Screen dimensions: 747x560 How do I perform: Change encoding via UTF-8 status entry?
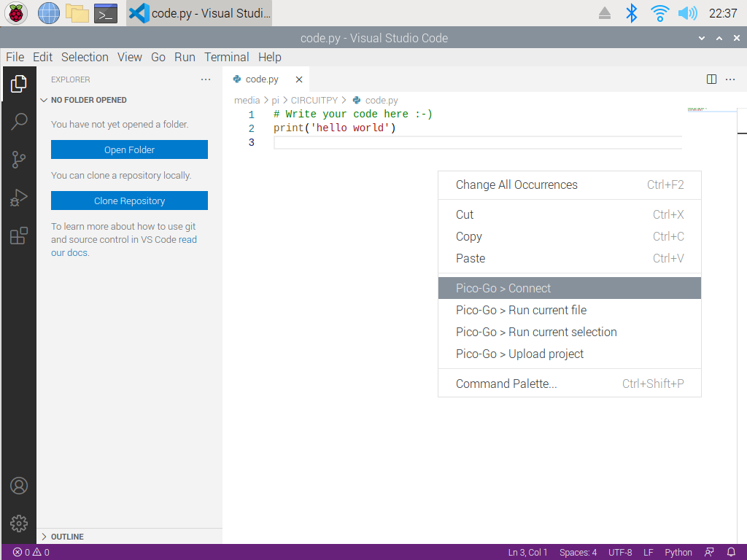[x=620, y=553]
